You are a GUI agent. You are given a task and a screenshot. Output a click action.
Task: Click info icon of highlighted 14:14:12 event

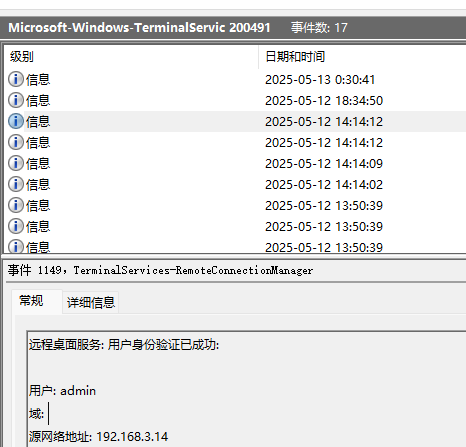(x=16, y=121)
